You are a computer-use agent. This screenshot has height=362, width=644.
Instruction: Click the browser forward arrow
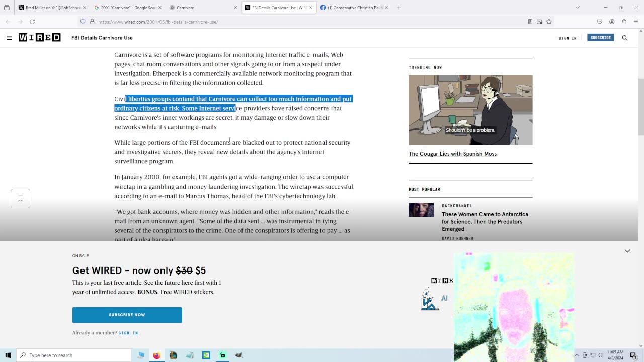coord(20,22)
